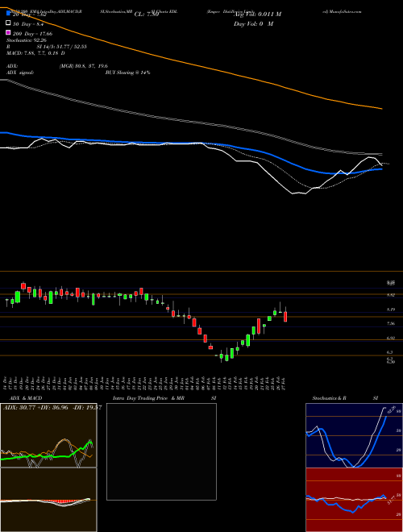
Task: Click the 'ADX signal:' label
Action: coord(20,73)
